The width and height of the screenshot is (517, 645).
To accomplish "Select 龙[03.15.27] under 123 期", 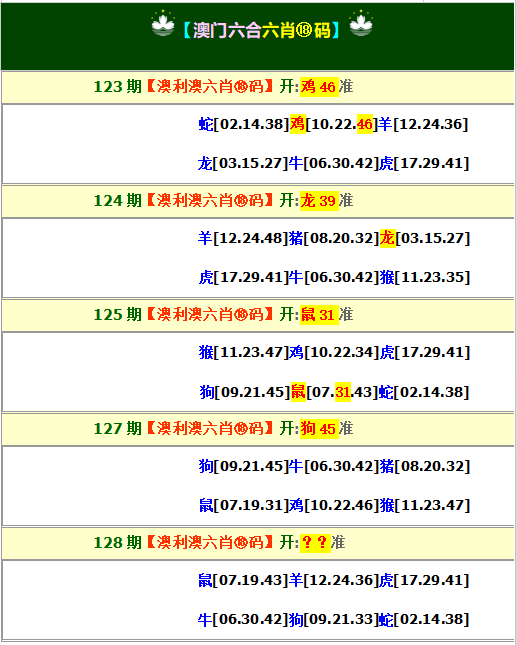I will tap(243, 163).
